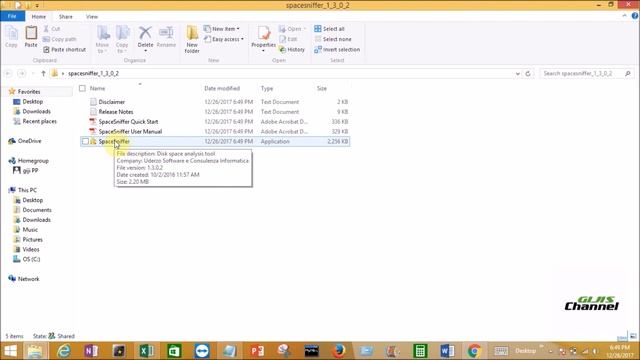Screen dimensions: 640x360
Task: Click Select all in ribbon
Action: pos(329,29)
